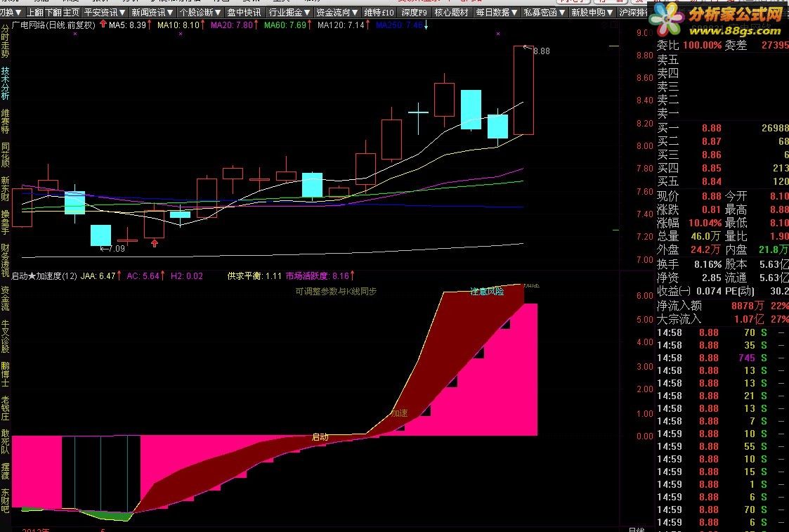Open 深度F9 analysis
Viewport: 789px width, 532px height.
tap(414, 12)
